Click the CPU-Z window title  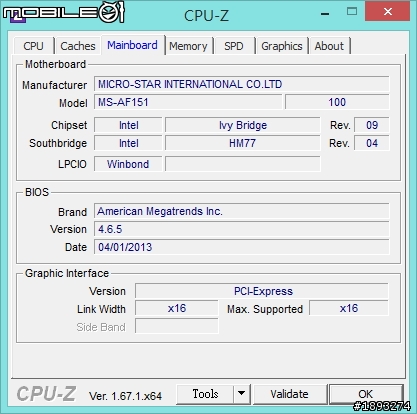tap(206, 15)
